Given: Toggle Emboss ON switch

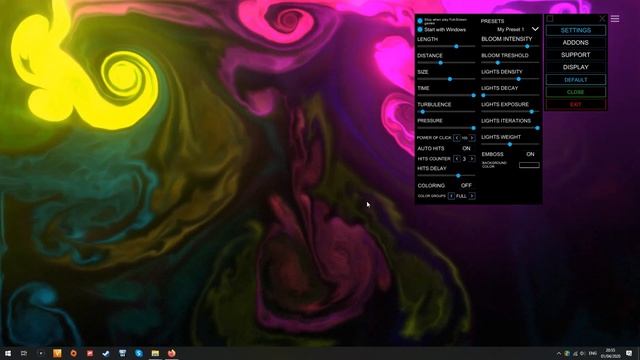Looking at the screenshot, I should [x=530, y=154].
